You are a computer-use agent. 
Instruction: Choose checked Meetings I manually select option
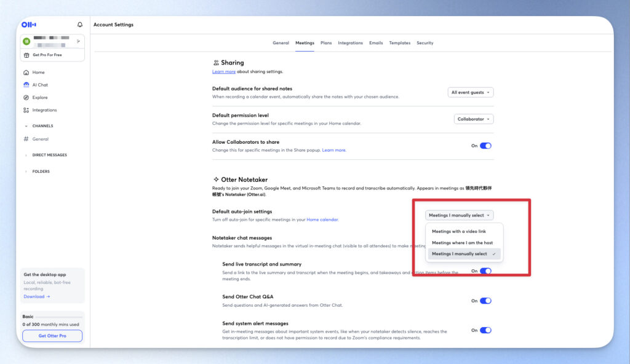coord(464,254)
